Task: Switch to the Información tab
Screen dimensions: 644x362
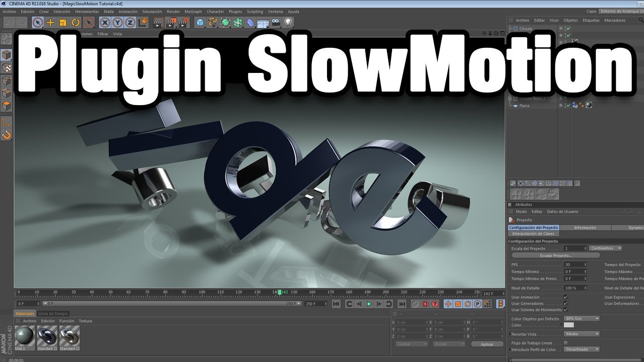Action: point(585,228)
